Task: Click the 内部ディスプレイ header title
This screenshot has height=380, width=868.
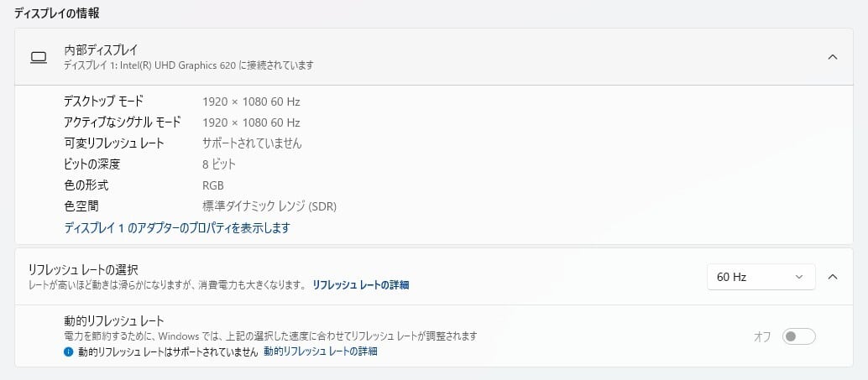Action: point(101,49)
